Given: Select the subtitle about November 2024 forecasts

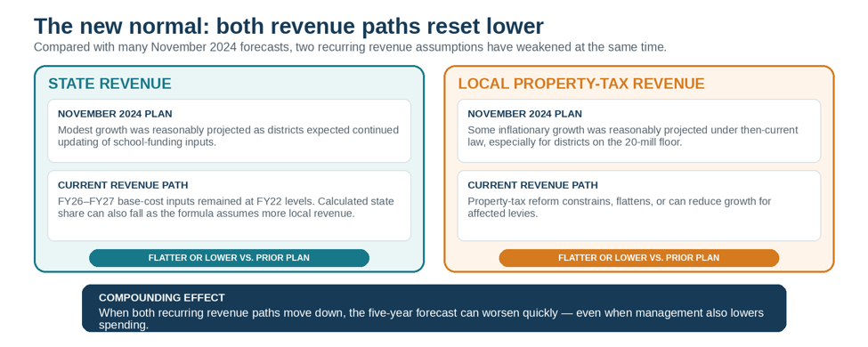Looking at the screenshot, I should (350, 47).
